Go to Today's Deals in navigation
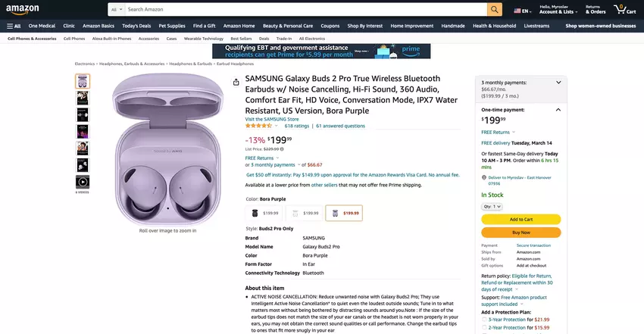 tap(136, 26)
